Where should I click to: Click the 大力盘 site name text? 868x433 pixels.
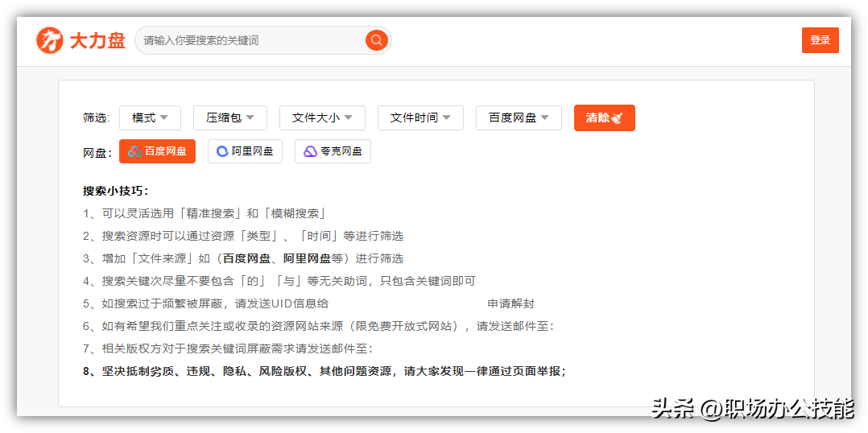(97, 40)
